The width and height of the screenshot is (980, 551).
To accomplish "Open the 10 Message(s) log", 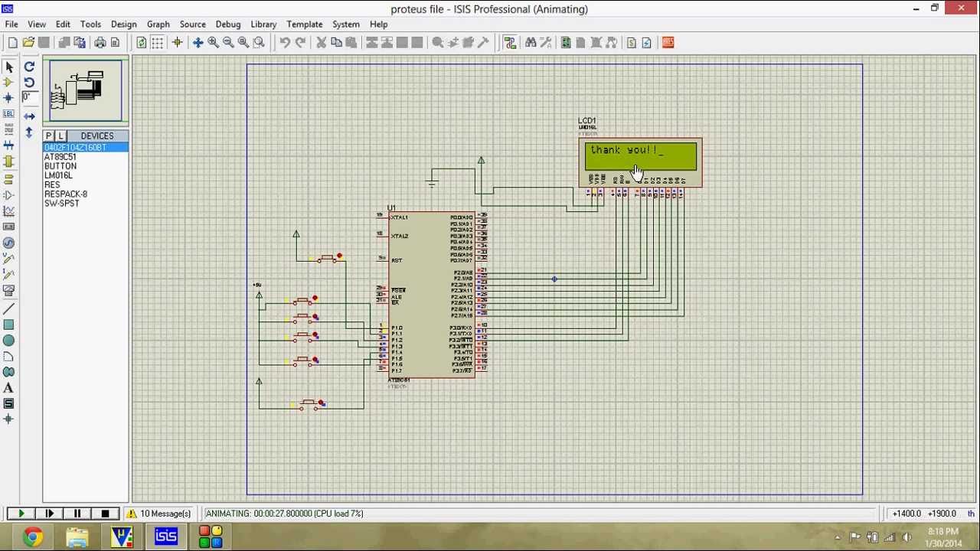I will point(159,514).
